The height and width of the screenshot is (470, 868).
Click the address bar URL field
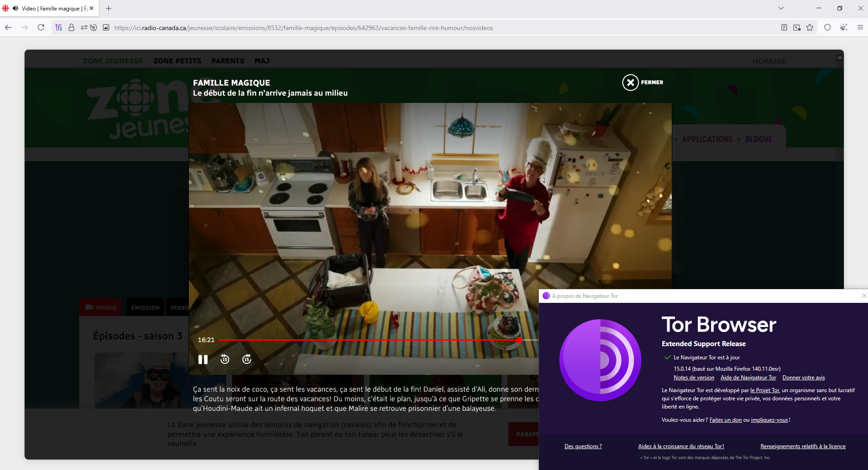click(304, 28)
